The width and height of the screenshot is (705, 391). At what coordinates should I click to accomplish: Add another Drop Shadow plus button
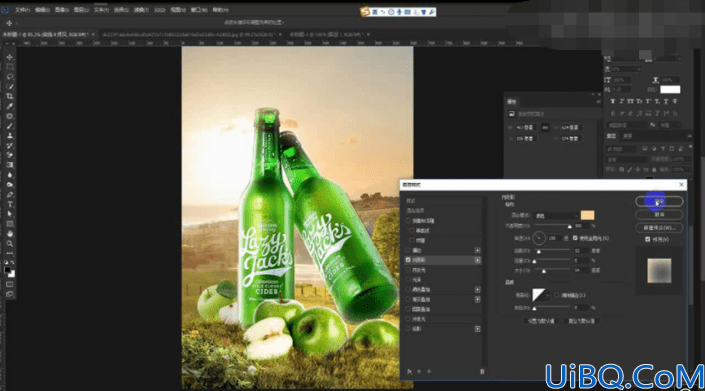pyautogui.click(x=477, y=329)
